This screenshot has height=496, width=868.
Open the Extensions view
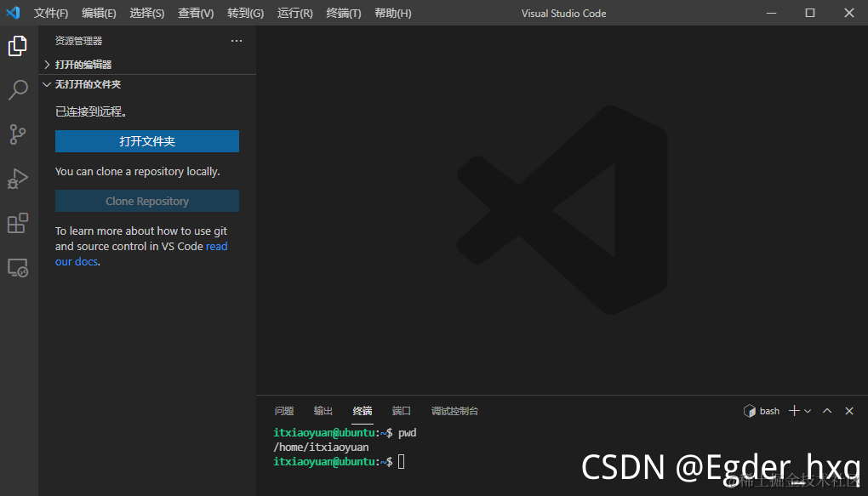[18, 223]
